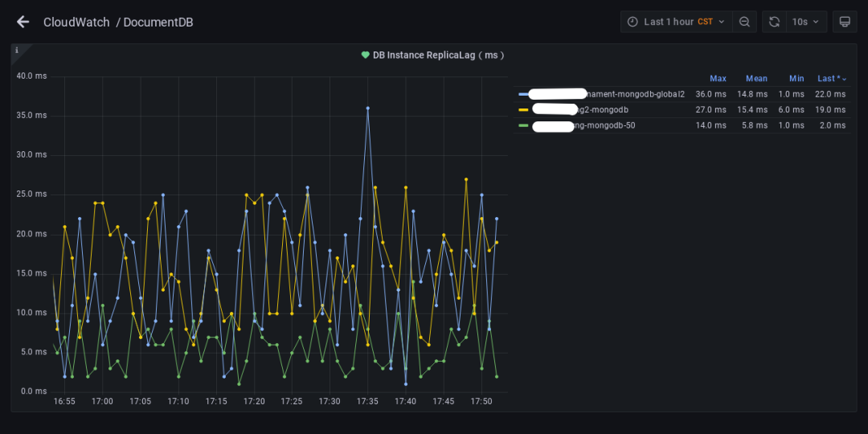Screen dimensions: 868x434
Task: Click the 0.0 ms y-axis label
Action: [x=35, y=391]
